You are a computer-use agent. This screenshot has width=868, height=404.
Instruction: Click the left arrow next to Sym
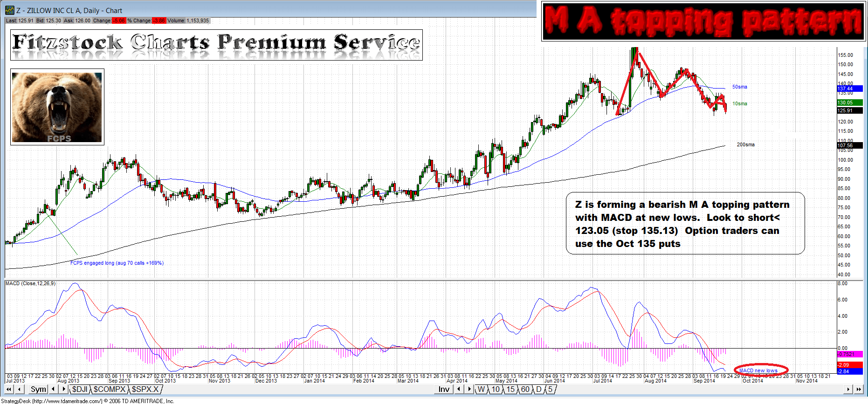click(x=54, y=389)
